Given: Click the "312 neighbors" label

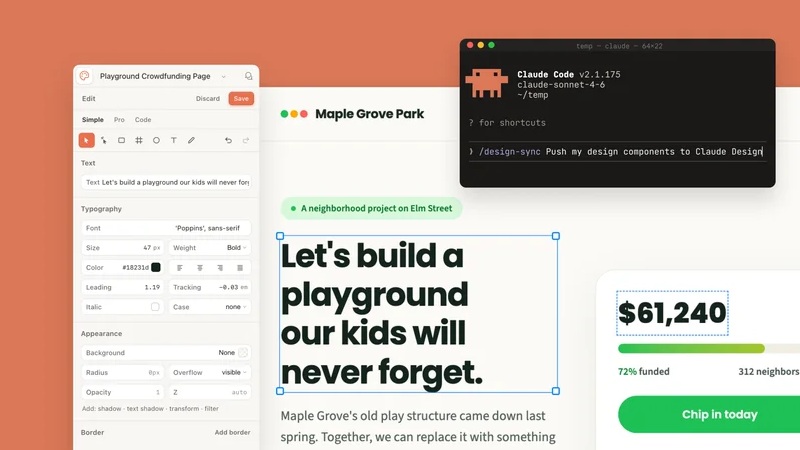Looking at the screenshot, I should pyautogui.click(x=769, y=371).
